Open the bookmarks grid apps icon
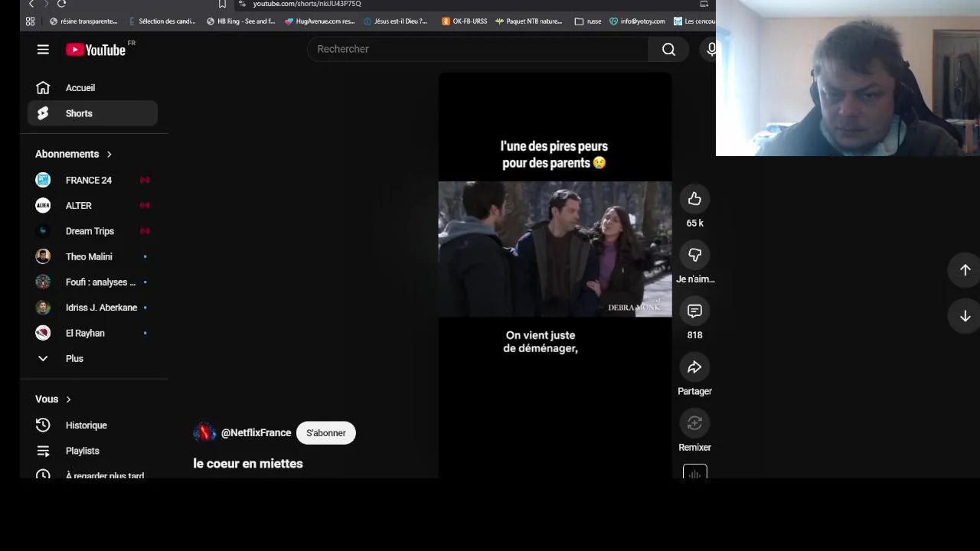 (31, 21)
